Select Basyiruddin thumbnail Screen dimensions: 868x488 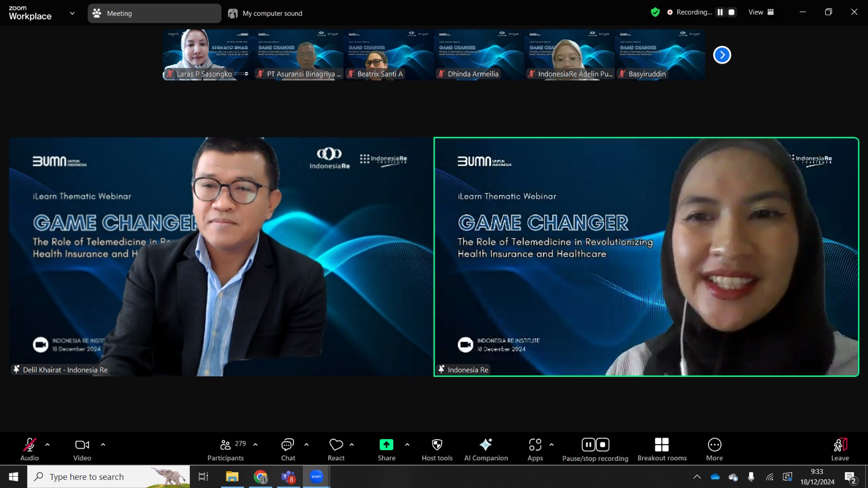661,55
